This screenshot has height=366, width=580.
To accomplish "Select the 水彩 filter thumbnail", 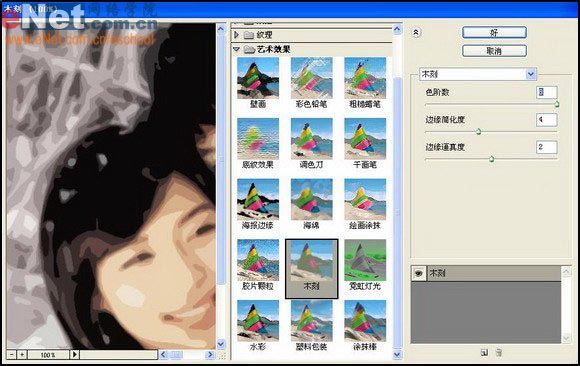I will tap(258, 321).
